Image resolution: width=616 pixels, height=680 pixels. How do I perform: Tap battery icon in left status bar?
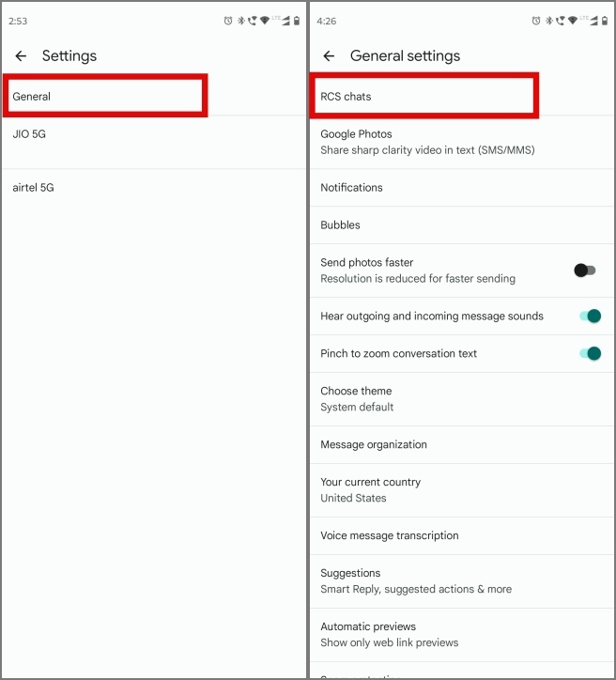coord(297,21)
